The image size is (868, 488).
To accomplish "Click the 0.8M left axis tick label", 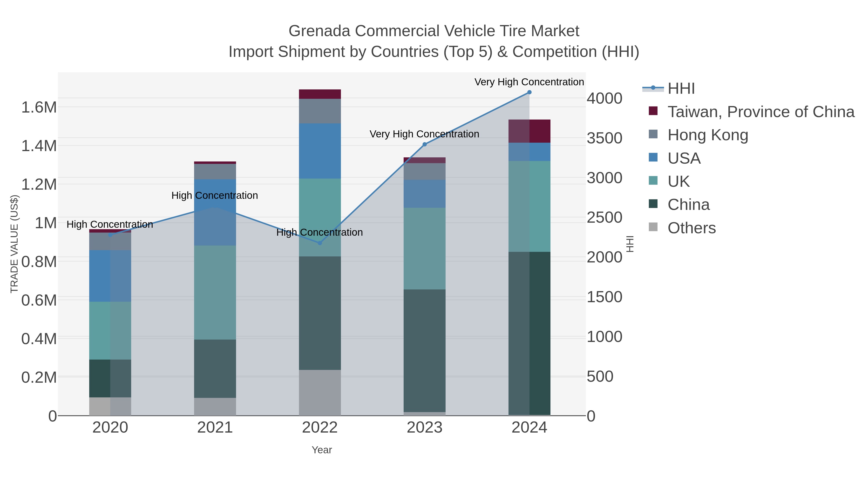I will (x=39, y=262).
